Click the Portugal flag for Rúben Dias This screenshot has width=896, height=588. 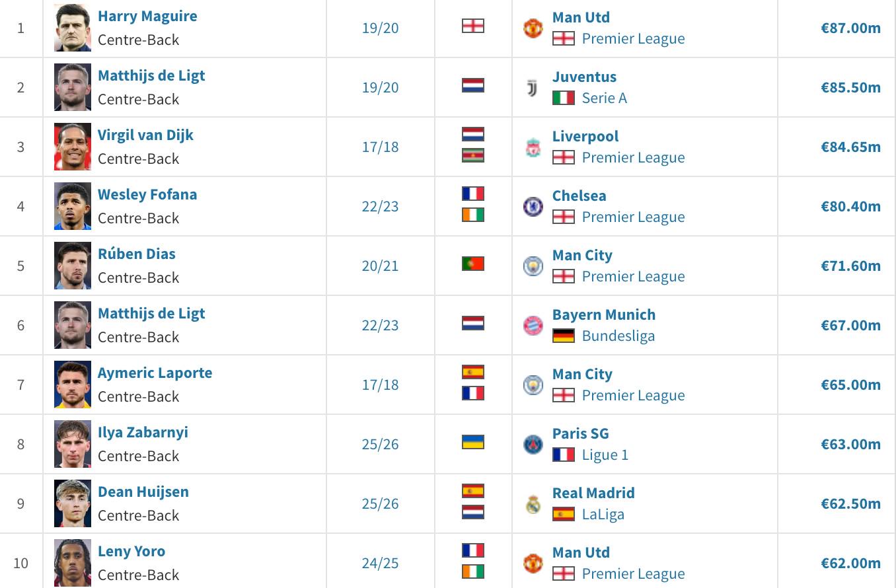(473, 264)
